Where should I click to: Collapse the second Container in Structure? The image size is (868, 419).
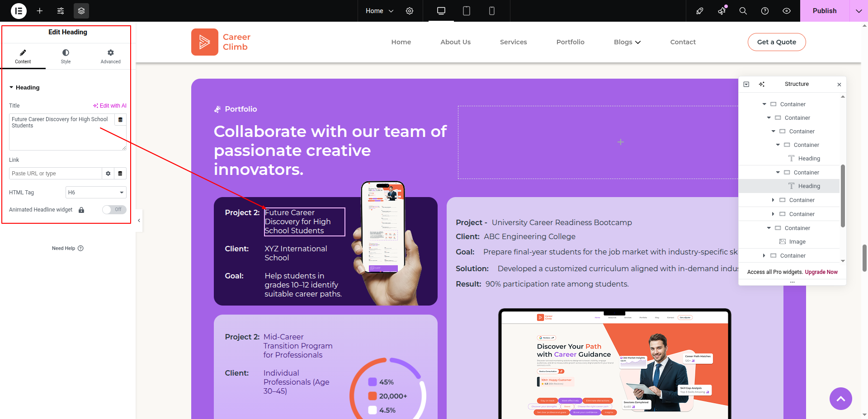pyautogui.click(x=769, y=118)
